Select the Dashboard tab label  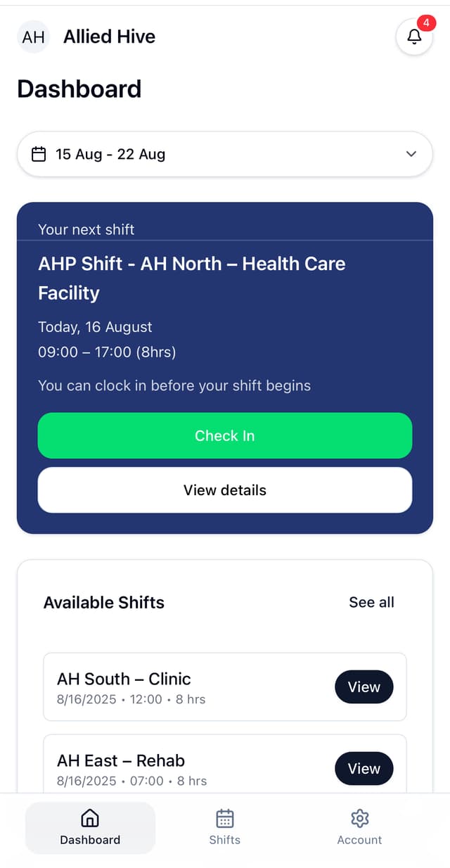click(x=90, y=840)
